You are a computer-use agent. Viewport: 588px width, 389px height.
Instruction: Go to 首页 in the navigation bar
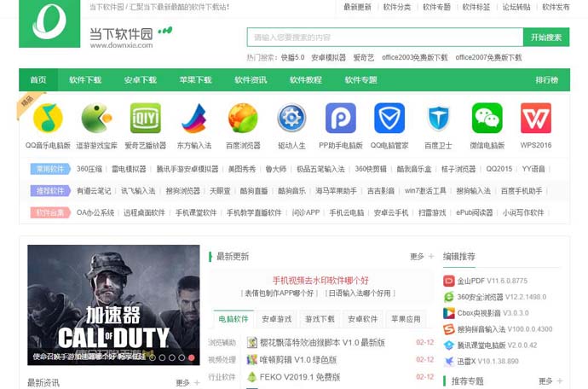38,80
